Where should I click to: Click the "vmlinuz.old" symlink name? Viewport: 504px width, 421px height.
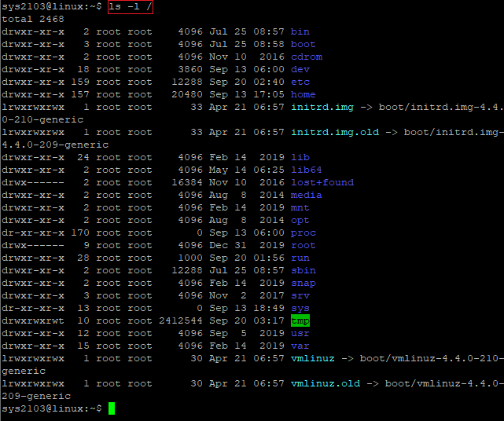326,383
